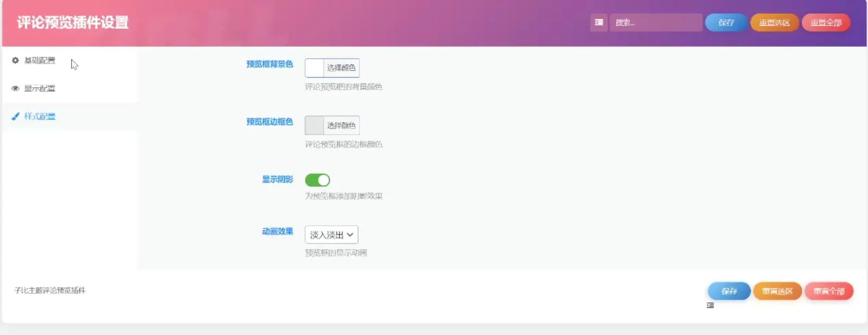
Task: Click the gear icon beside 基础配置
Action: tap(15, 60)
